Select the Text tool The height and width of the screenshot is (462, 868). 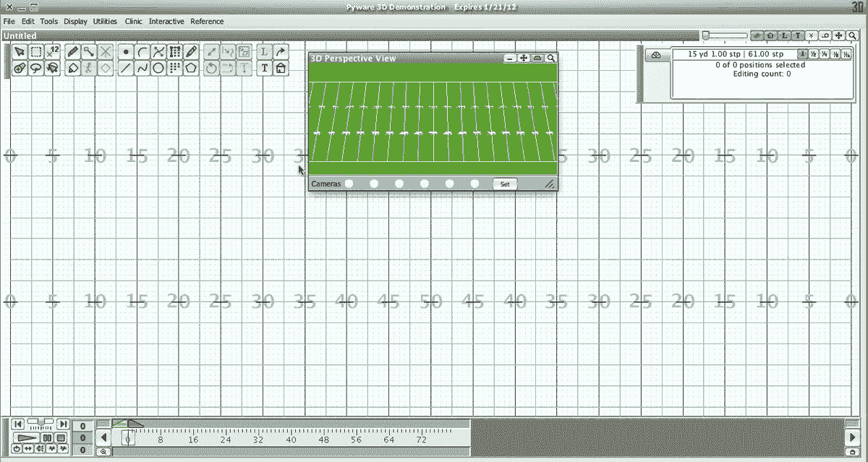coord(264,68)
